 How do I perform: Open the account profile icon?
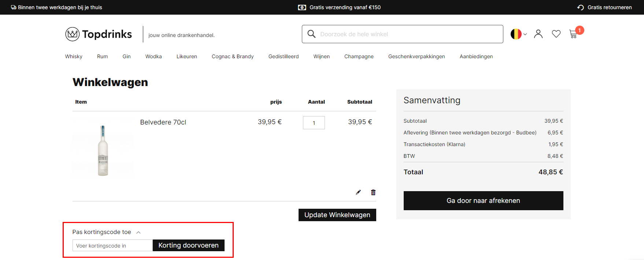coord(538,34)
